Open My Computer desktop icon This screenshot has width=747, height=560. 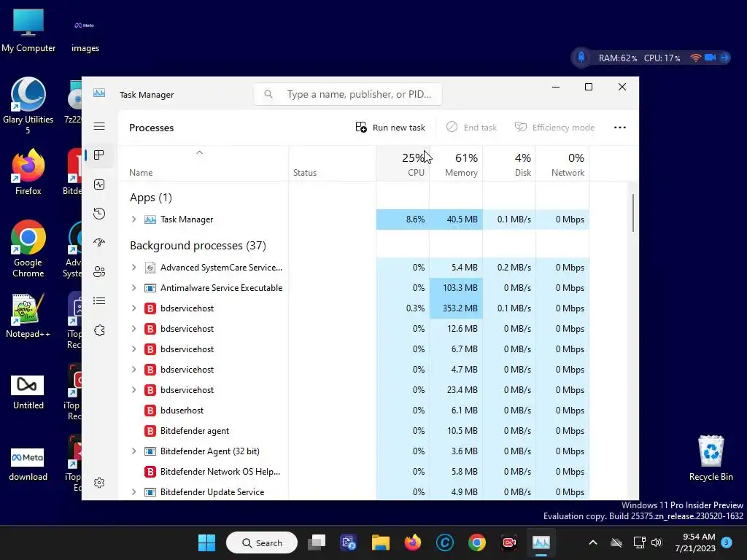[x=28, y=31]
